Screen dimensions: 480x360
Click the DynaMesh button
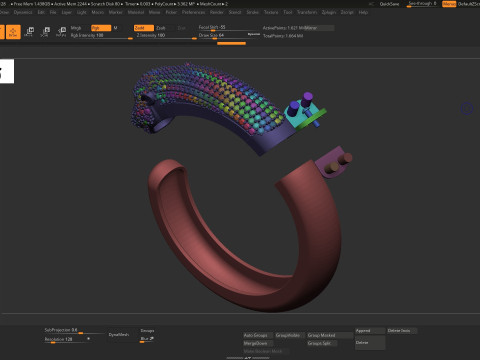[119, 335]
